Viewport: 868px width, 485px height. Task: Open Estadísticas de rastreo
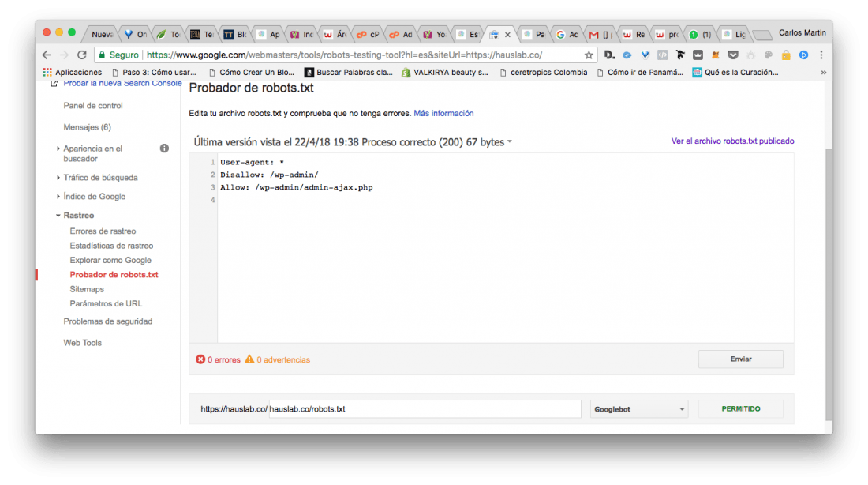point(111,246)
